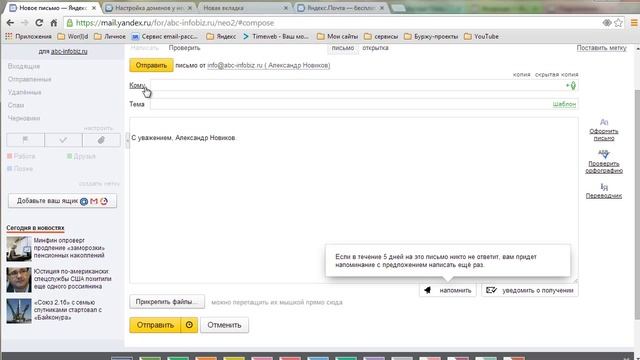Open Сегодня в новостях news heading
640x360 pixels.
pyautogui.click(x=35, y=227)
